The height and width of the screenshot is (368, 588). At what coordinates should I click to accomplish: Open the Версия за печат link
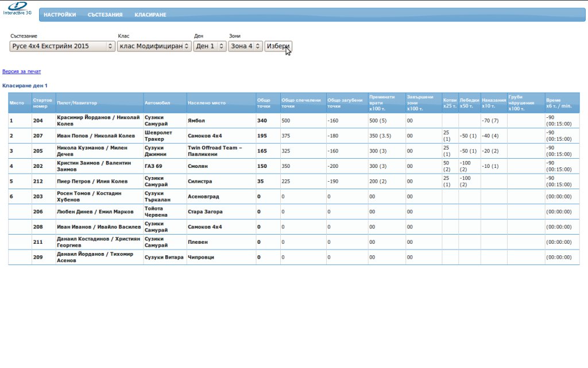(x=22, y=71)
